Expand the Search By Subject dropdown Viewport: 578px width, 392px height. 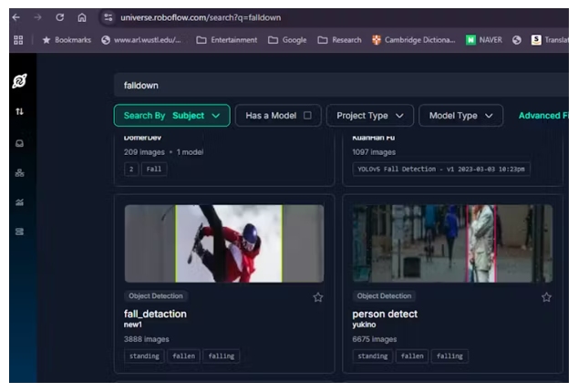(x=171, y=116)
